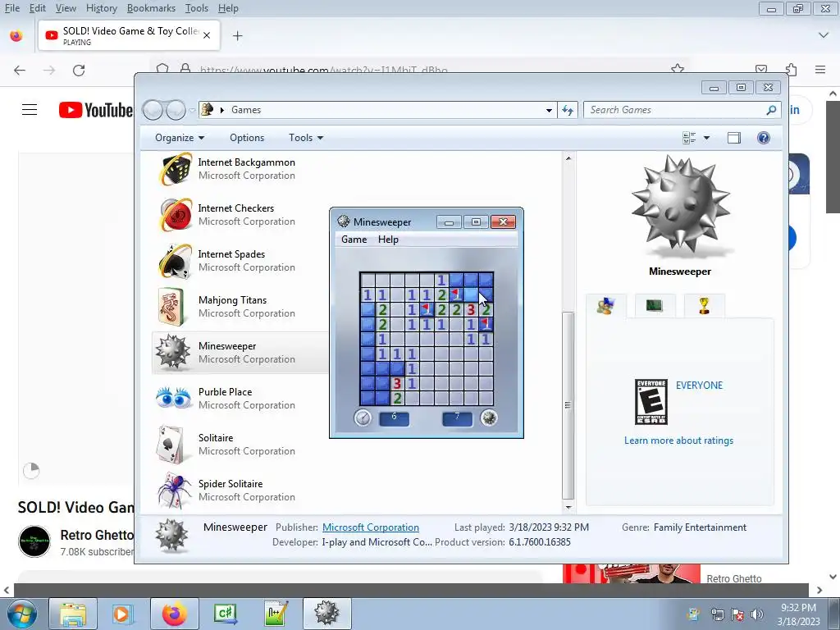Image resolution: width=840 pixels, height=630 pixels.
Task: Open the Organize dropdown
Action: (x=180, y=138)
